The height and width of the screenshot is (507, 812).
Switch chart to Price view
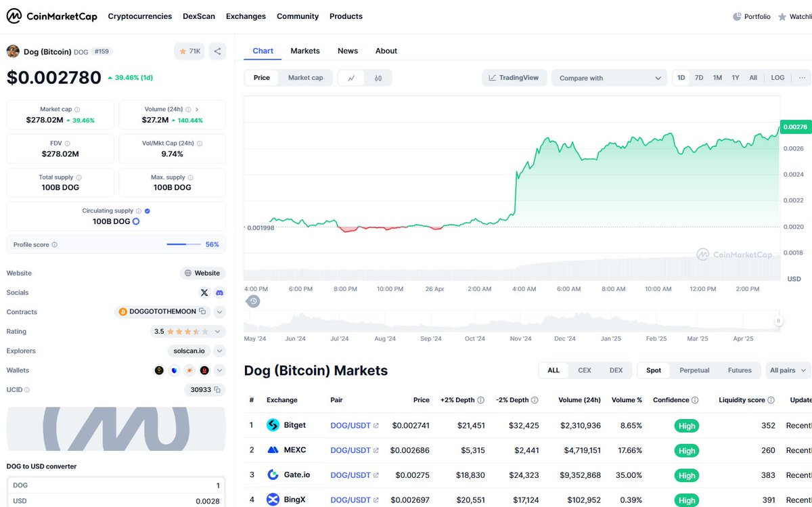pos(262,78)
